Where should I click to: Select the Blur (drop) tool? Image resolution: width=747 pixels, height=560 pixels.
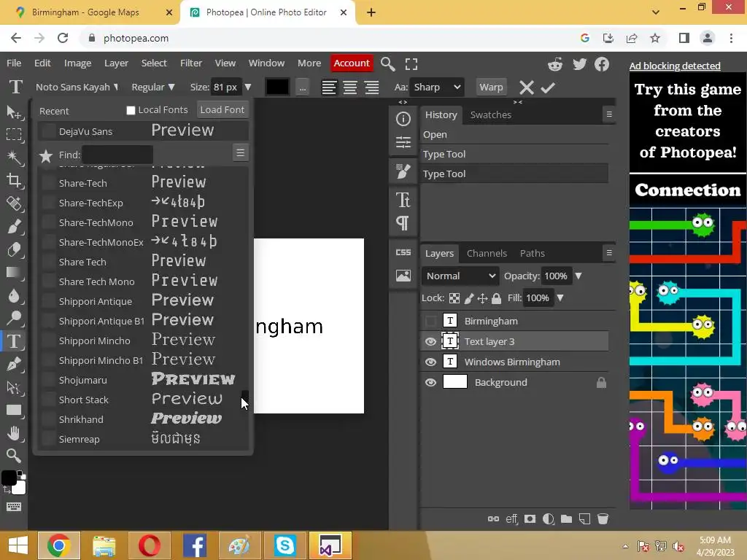[14, 295]
